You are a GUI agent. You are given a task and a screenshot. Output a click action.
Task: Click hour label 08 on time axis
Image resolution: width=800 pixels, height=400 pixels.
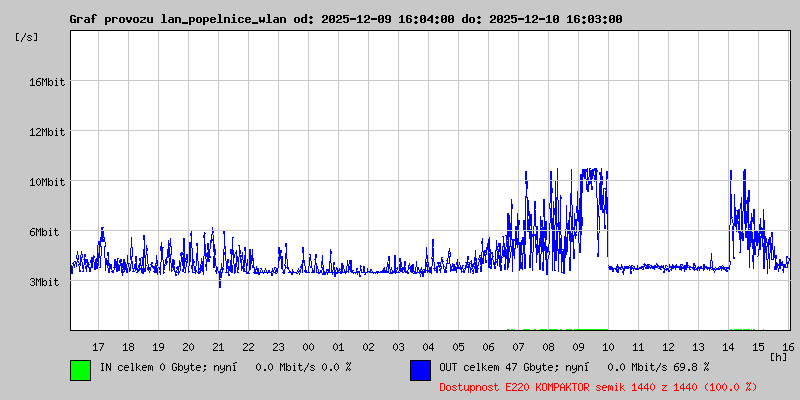click(x=548, y=347)
